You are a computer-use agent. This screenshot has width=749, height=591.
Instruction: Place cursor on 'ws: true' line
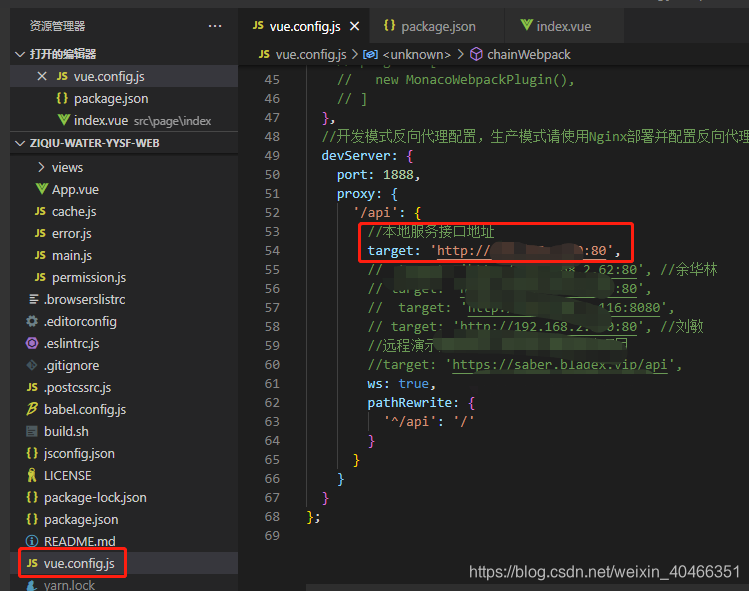(x=401, y=384)
